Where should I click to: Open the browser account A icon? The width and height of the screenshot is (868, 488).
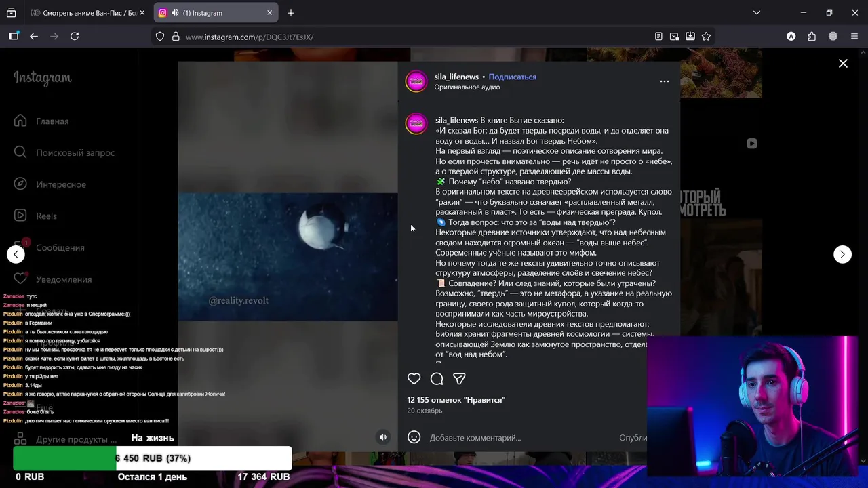[x=791, y=37]
